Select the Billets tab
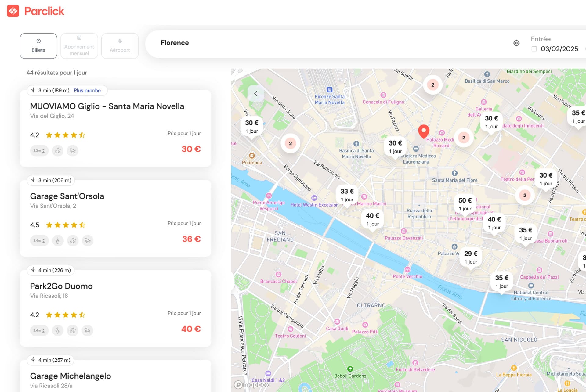The image size is (586, 392). [38, 46]
